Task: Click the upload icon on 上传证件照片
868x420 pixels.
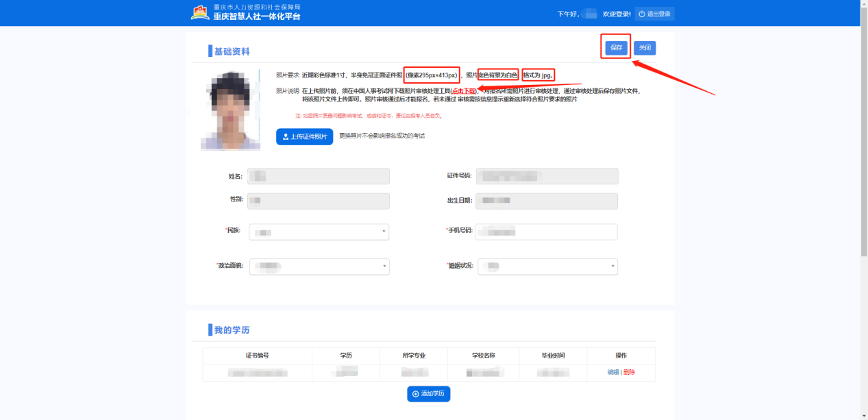Action: click(x=286, y=137)
